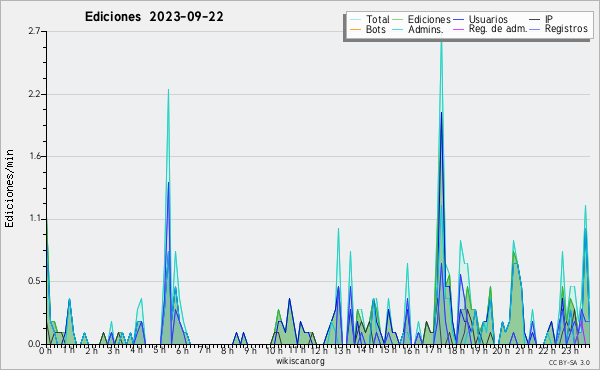Click the "5 h" x-axis label
The image size is (600, 370).
pos(160,350)
